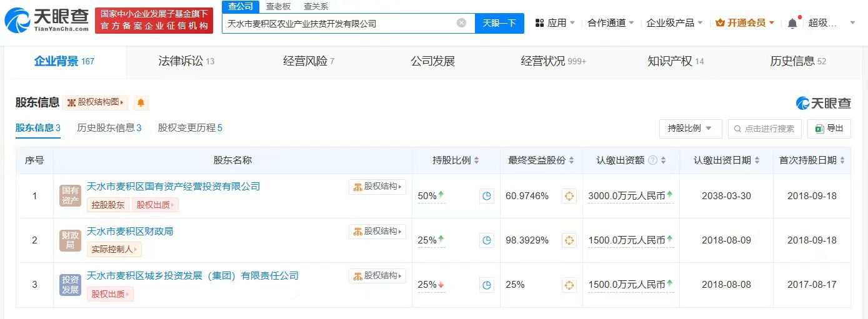Open the 公司发展 tab

click(x=432, y=61)
